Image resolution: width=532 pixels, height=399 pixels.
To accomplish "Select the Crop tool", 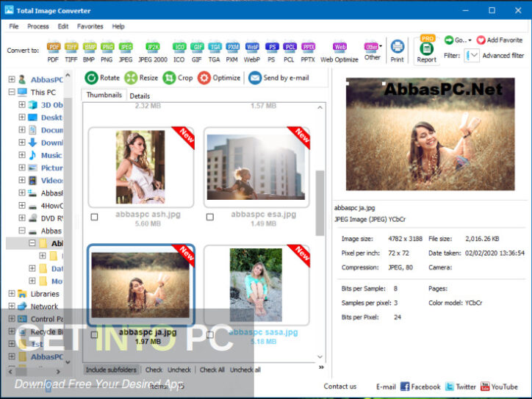I will tap(178, 78).
